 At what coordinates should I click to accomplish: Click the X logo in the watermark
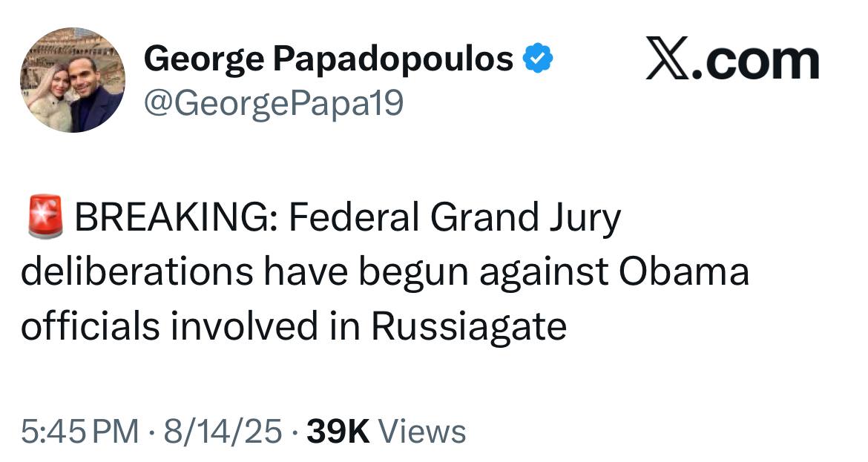click(x=666, y=59)
